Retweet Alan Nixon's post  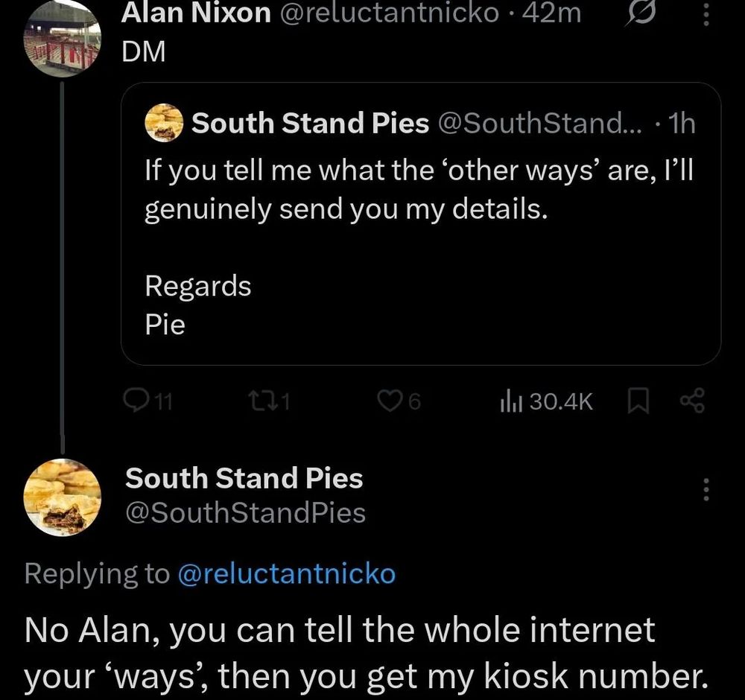257,402
